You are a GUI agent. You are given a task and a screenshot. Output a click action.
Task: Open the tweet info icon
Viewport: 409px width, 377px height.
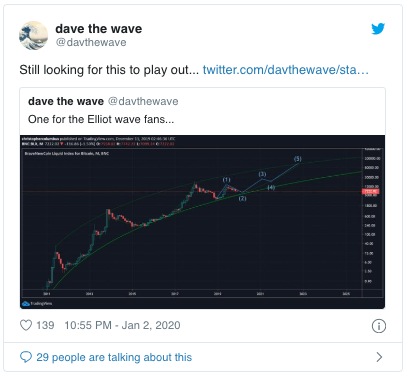[379, 326]
